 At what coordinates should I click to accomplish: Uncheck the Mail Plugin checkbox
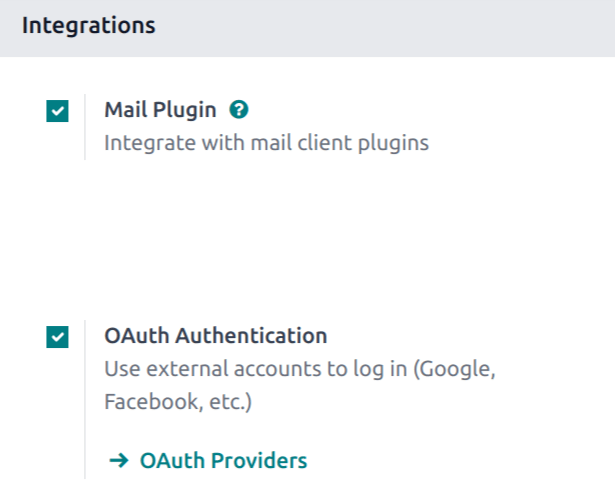pyautogui.click(x=58, y=111)
